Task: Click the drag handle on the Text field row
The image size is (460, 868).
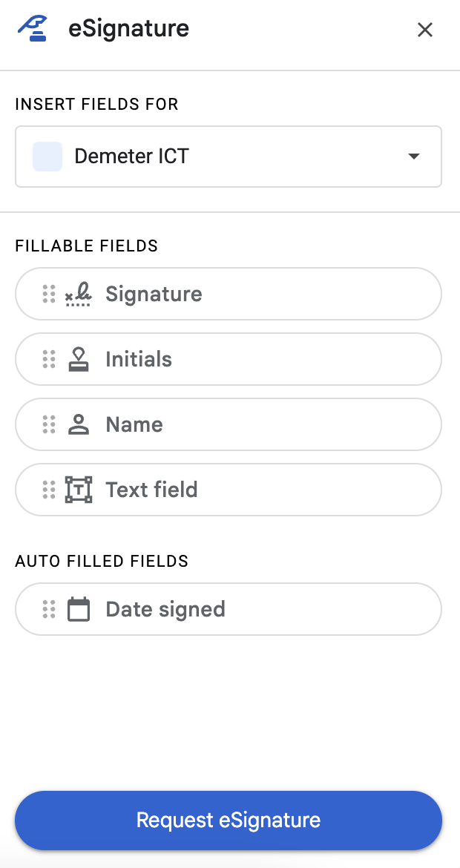Action: pos(49,490)
